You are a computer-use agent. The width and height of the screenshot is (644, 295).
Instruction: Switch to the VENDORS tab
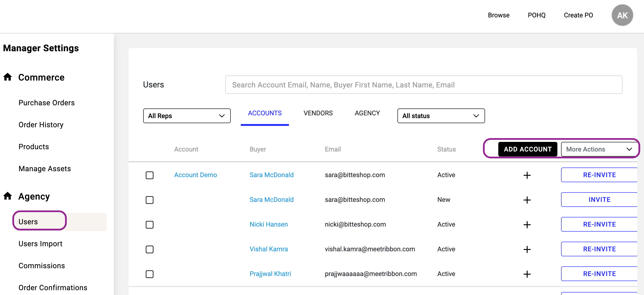pos(318,113)
